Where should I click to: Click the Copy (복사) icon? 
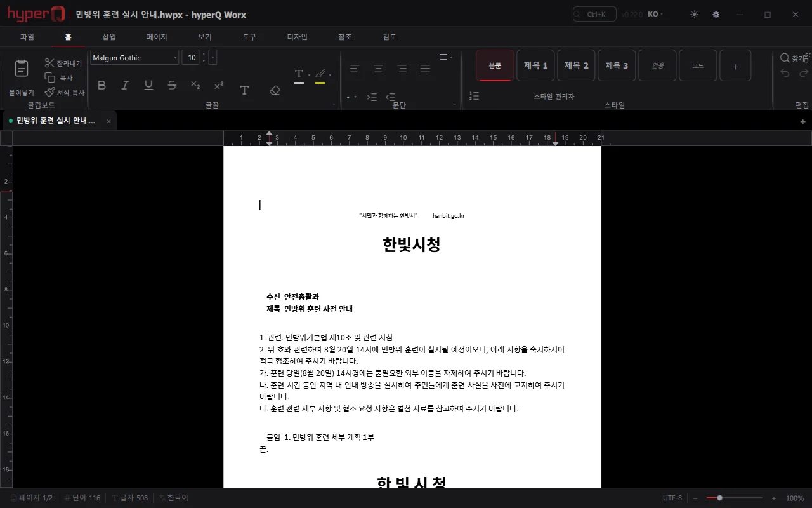coord(49,77)
